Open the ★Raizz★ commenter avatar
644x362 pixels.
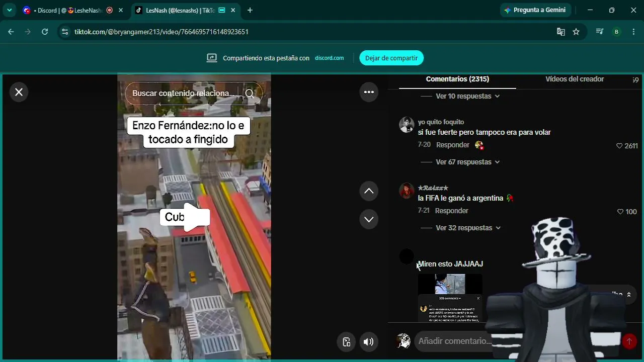click(407, 191)
